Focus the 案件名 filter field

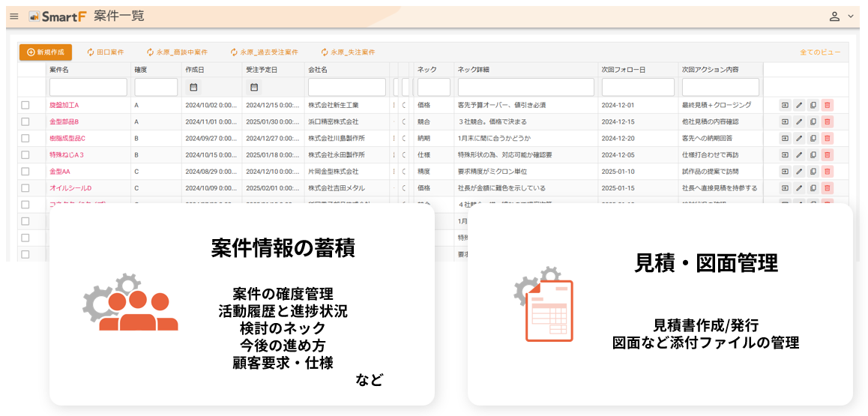88,87
